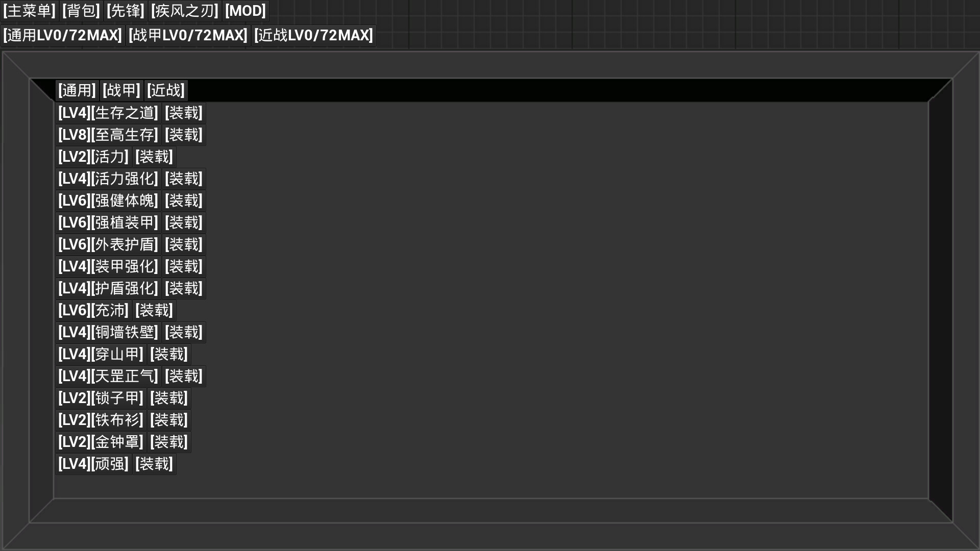Open the MOD menu

pos(246,11)
